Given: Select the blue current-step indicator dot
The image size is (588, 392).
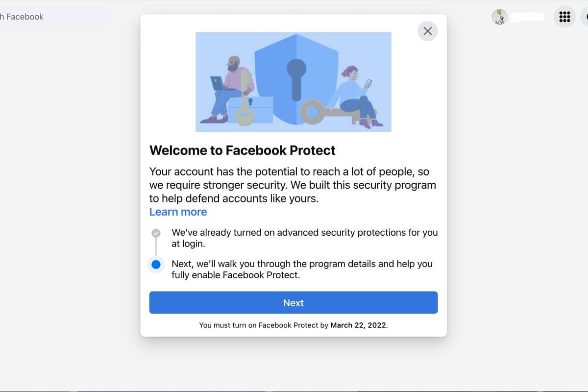Looking at the screenshot, I should (156, 265).
